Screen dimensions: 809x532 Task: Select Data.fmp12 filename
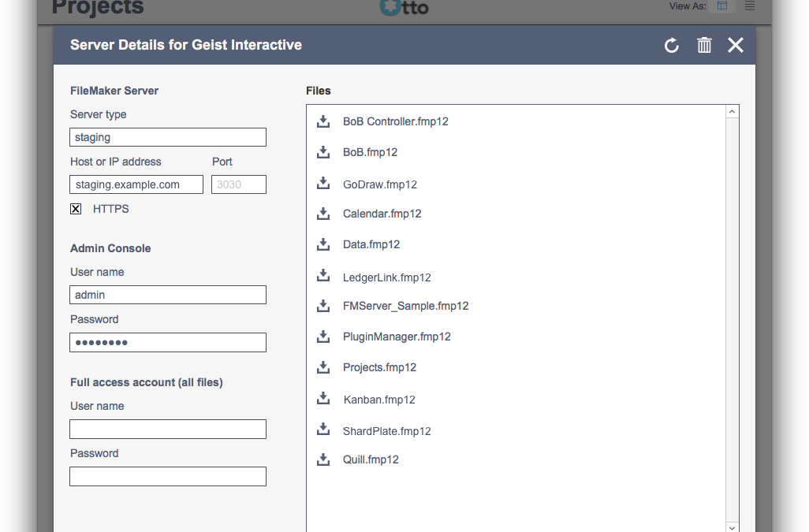click(371, 244)
